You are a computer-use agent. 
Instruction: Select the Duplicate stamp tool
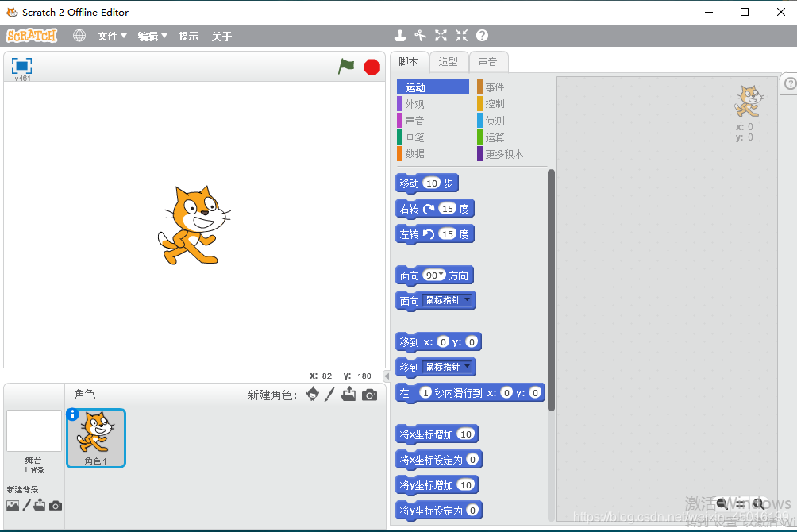tap(400, 36)
